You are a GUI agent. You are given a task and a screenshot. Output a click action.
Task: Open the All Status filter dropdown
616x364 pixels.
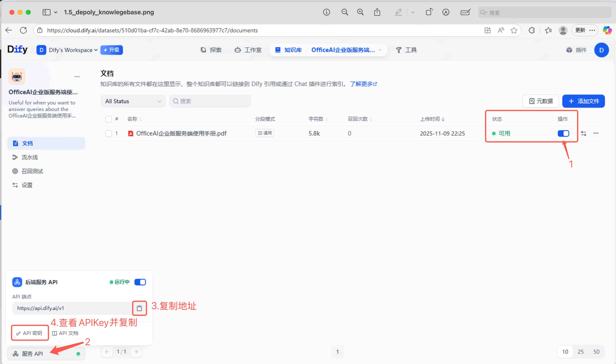point(133,101)
